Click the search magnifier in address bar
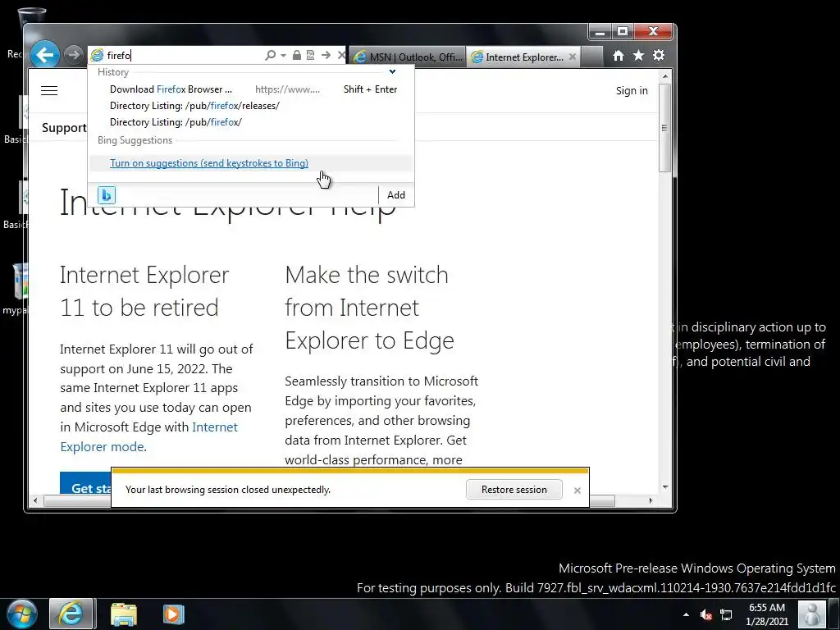 coord(271,55)
